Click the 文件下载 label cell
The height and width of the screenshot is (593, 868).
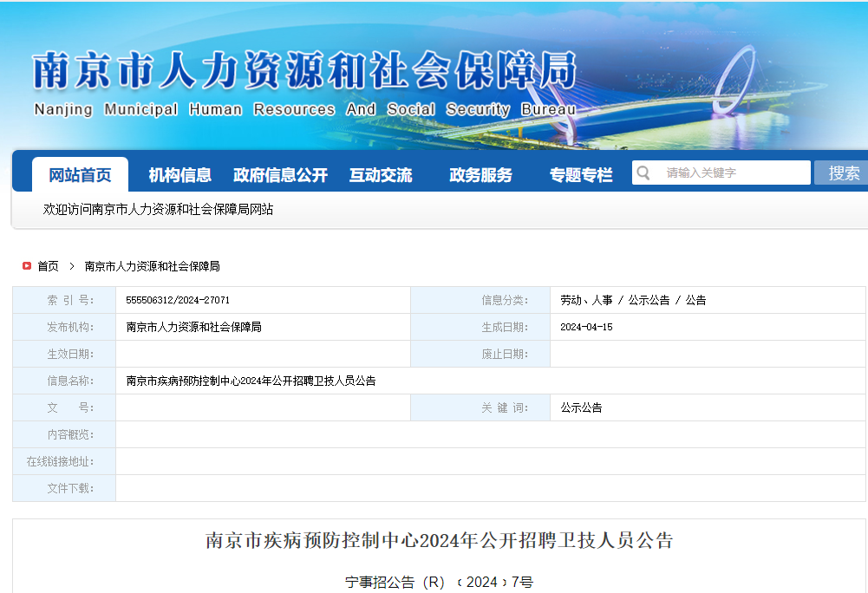click(x=64, y=488)
